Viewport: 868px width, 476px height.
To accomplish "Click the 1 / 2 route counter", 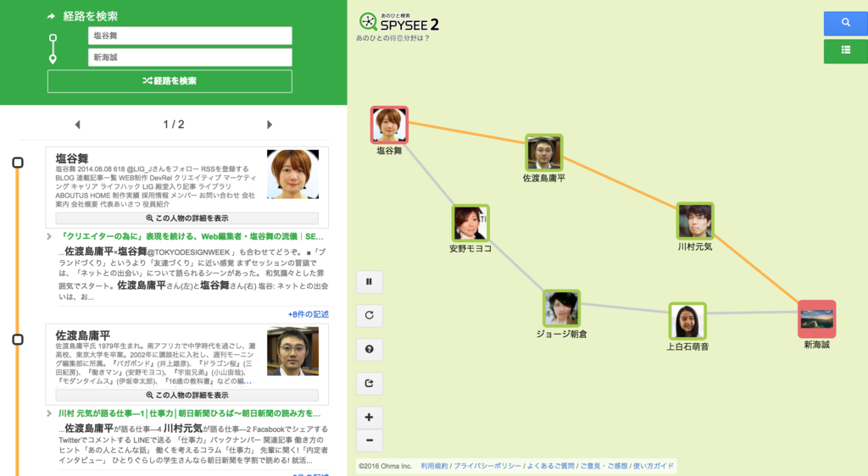I will point(174,125).
